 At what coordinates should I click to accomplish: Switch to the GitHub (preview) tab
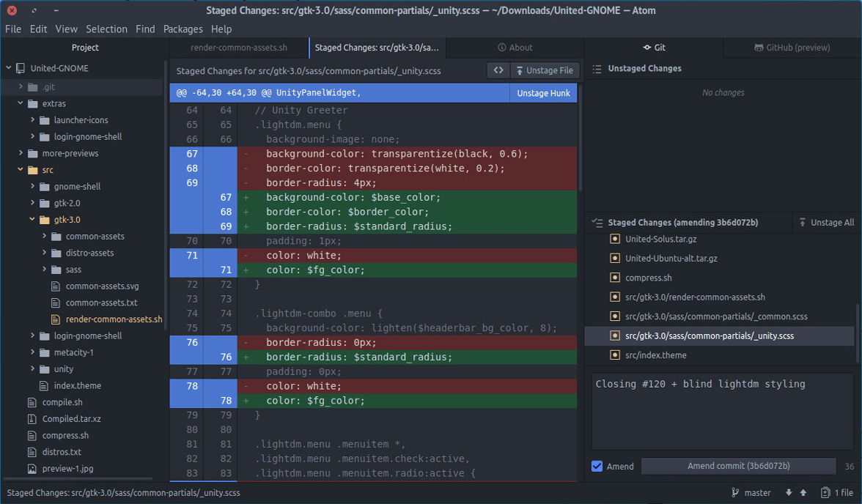pyautogui.click(x=792, y=48)
